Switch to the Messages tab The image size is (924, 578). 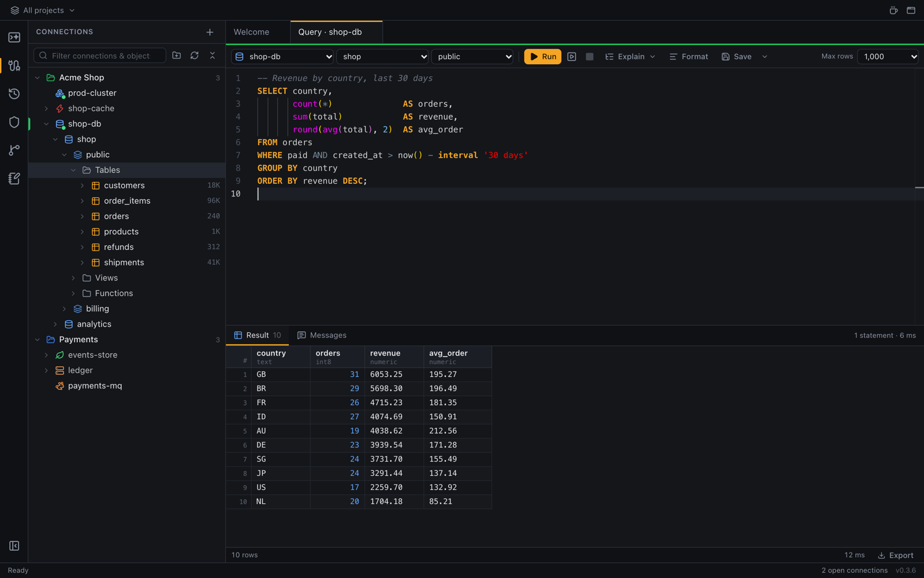coord(322,335)
